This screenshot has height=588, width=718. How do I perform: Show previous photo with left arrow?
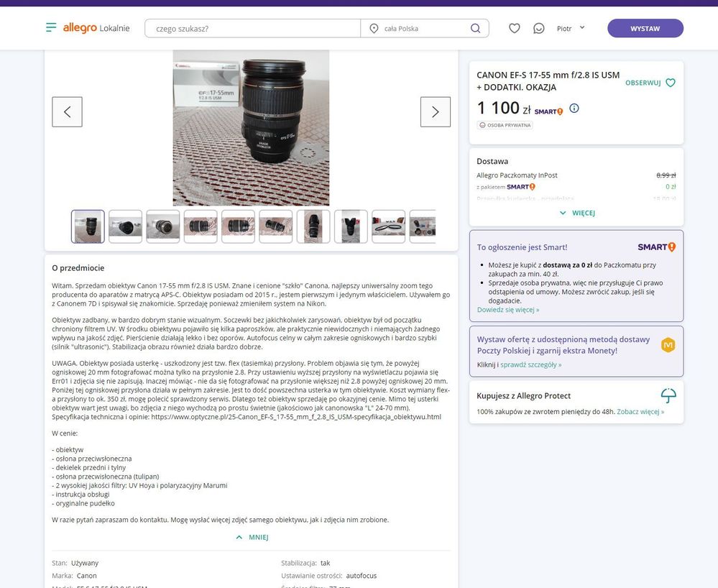[x=67, y=112]
